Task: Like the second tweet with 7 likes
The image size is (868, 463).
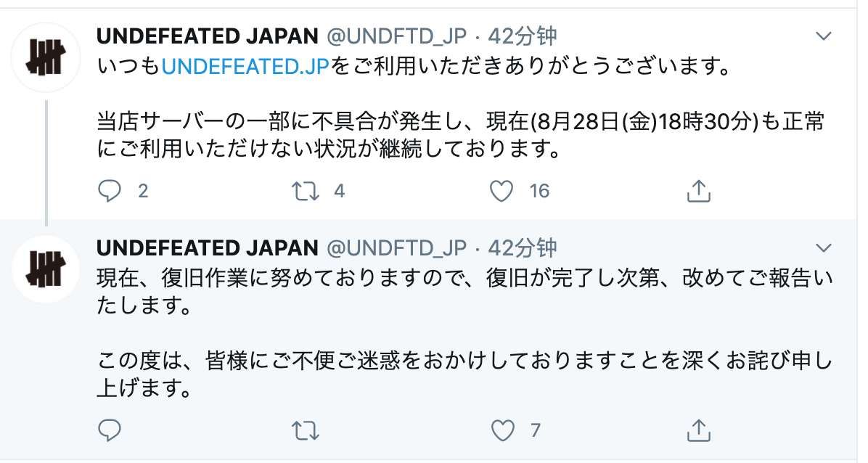Action: click(501, 430)
